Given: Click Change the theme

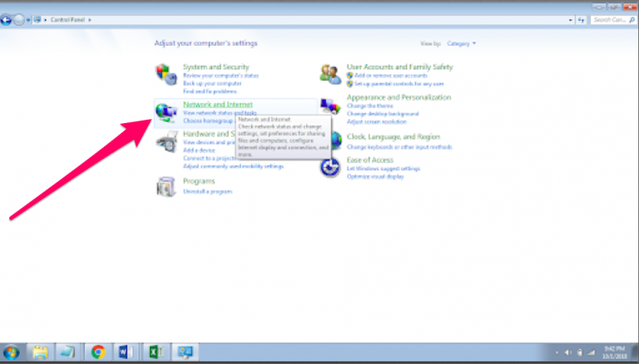Looking at the screenshot, I should coord(369,106).
